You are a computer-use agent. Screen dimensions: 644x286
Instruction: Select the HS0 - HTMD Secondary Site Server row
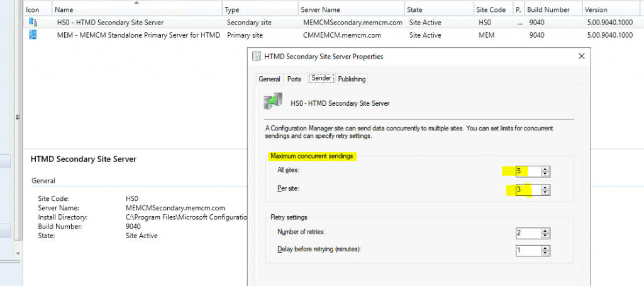(x=333, y=23)
